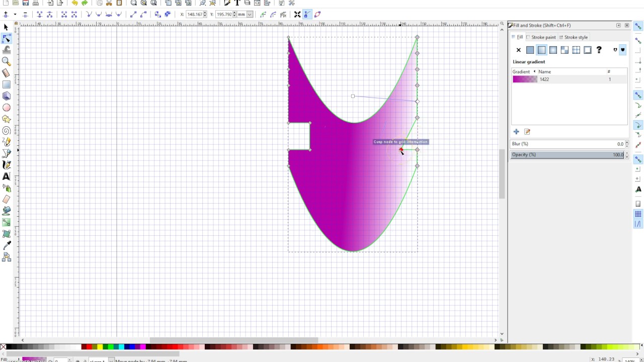
Task: Select the Bezier pen tool
Action: tap(6, 153)
